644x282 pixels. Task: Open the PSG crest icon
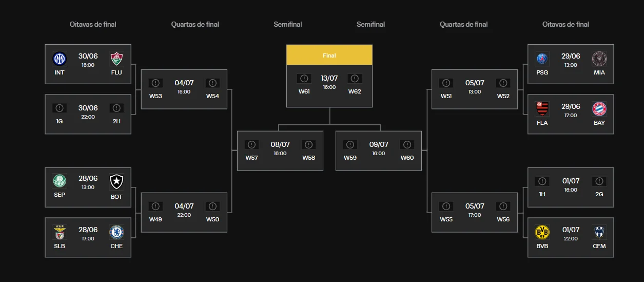[x=542, y=58]
